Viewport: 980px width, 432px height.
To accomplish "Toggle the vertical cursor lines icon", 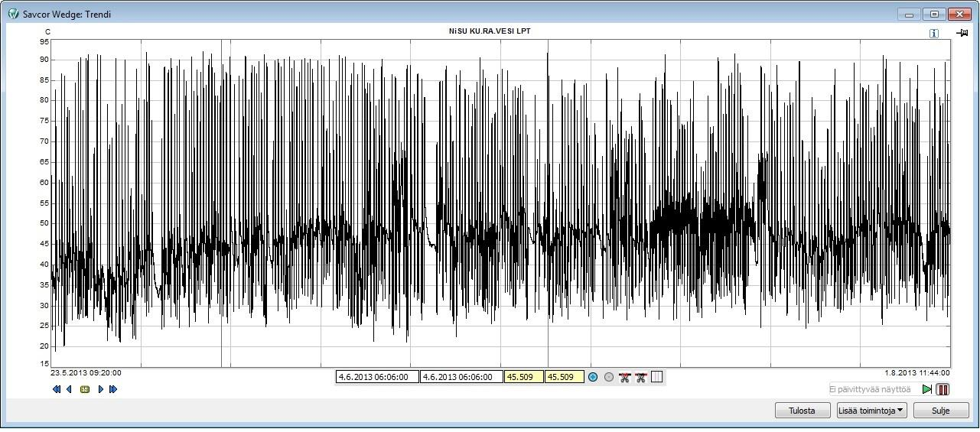I will point(656,377).
